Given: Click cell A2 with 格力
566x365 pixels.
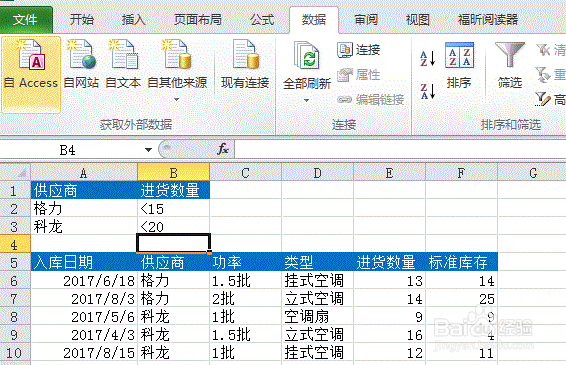Looking at the screenshot, I should tap(84, 208).
